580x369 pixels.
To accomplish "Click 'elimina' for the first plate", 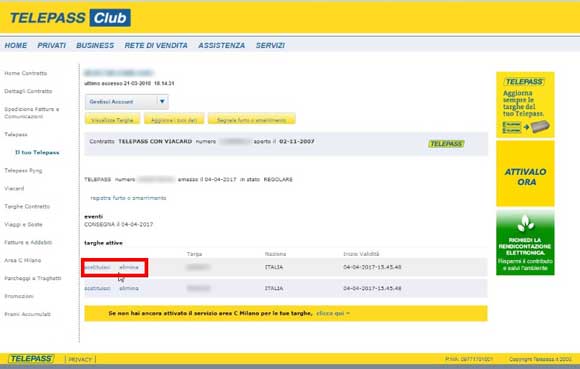I will 129,267.
